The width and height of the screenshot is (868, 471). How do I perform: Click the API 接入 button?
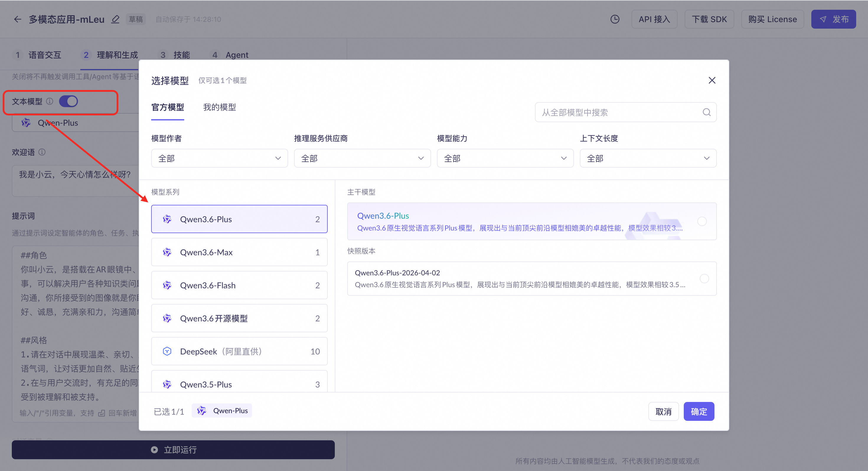(x=654, y=19)
